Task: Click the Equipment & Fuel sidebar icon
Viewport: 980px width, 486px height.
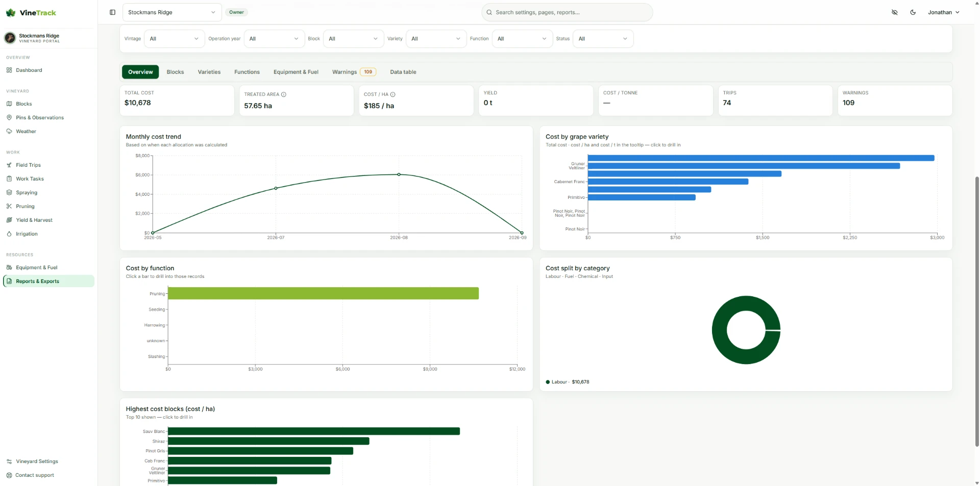Action: point(9,268)
